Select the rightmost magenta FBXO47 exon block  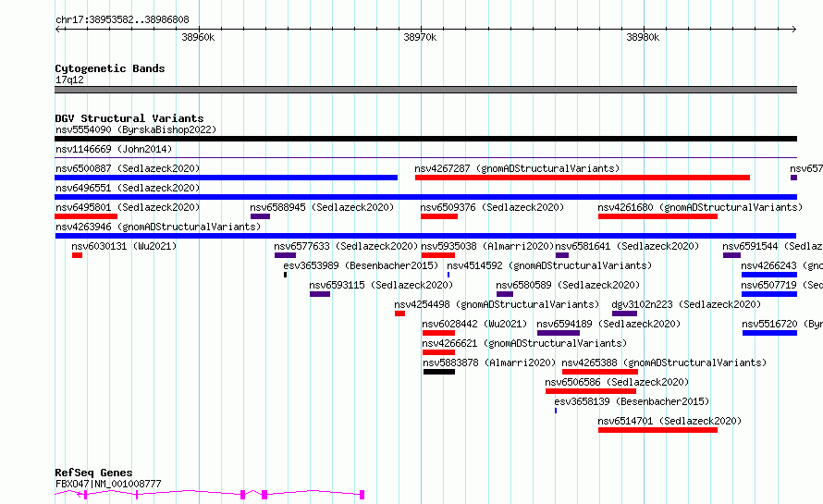[362, 495]
